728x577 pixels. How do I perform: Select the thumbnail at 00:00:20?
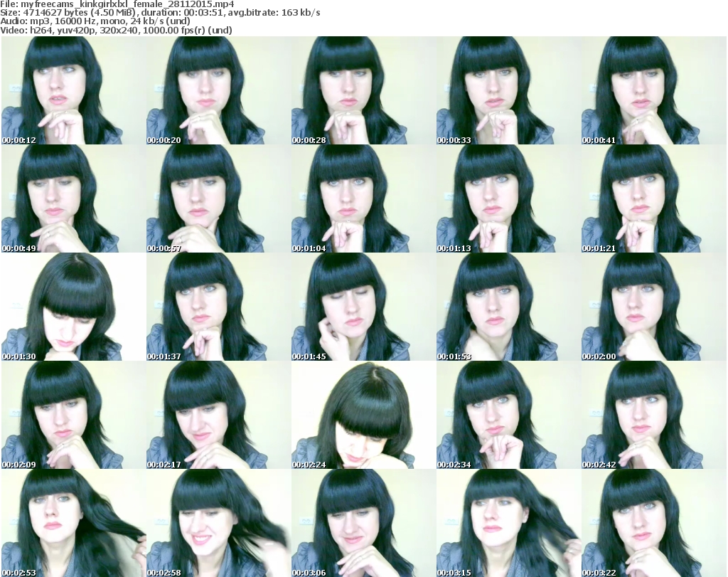219,90
